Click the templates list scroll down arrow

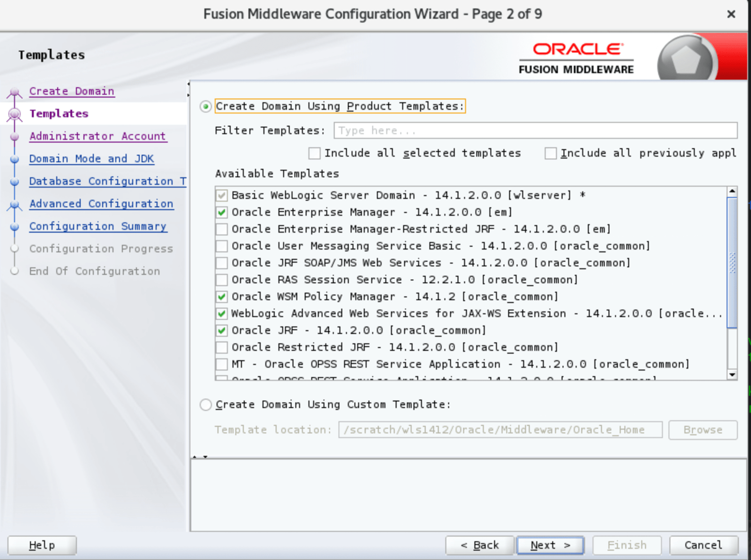(x=732, y=375)
